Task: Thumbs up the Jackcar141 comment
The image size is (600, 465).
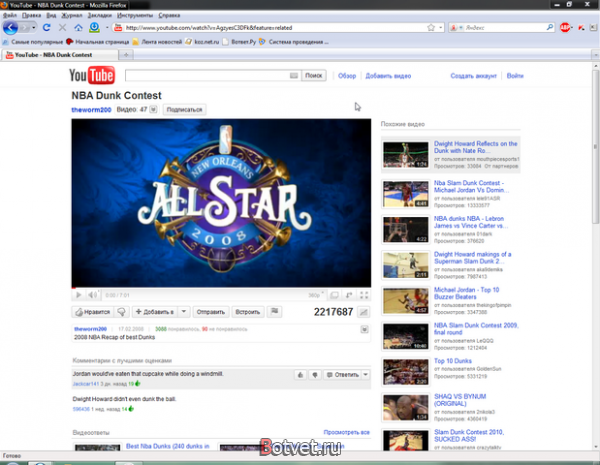Action: point(300,375)
